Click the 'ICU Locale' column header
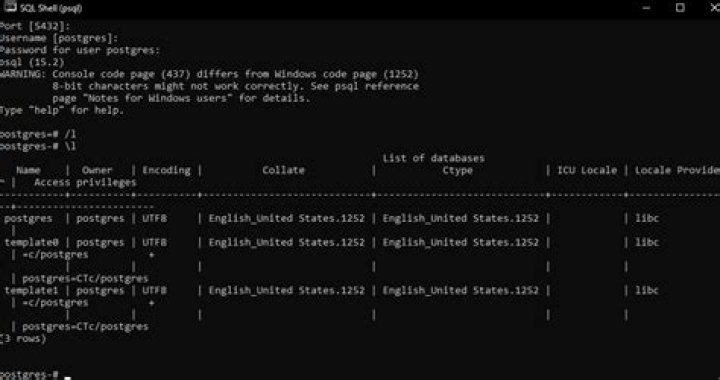The image size is (720, 380). 587,170
